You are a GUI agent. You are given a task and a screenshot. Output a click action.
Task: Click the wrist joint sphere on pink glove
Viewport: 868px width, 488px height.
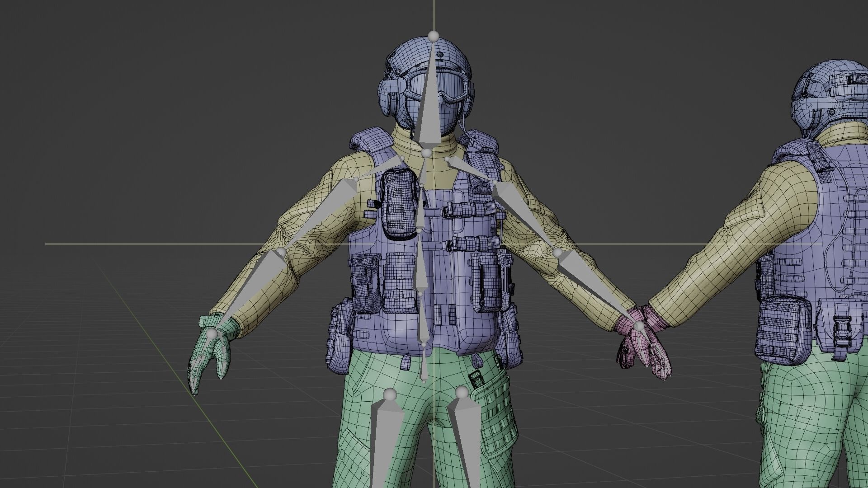click(x=639, y=326)
